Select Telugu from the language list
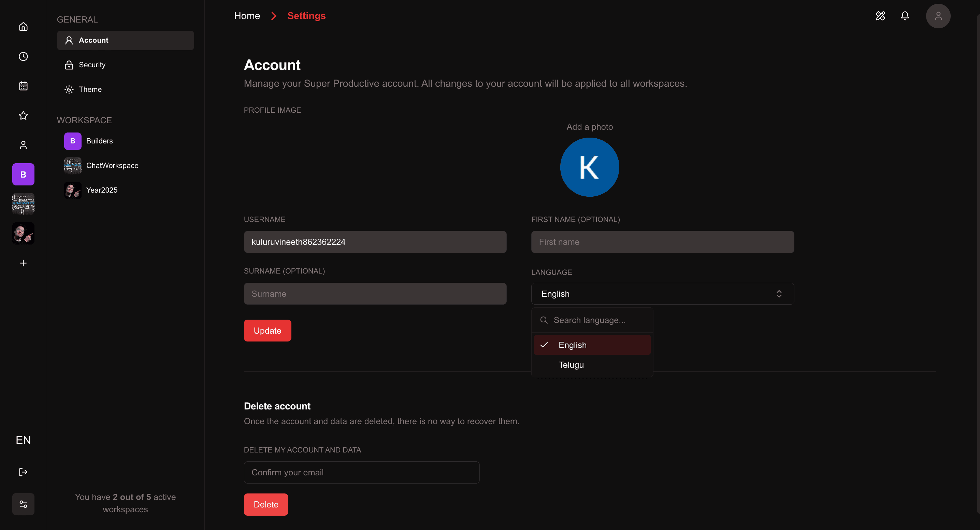980x530 pixels. [571, 365]
